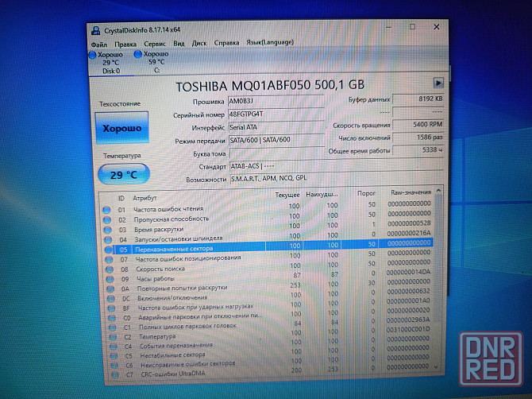Click status dot of row 01
The image size is (532, 399).
(107, 210)
